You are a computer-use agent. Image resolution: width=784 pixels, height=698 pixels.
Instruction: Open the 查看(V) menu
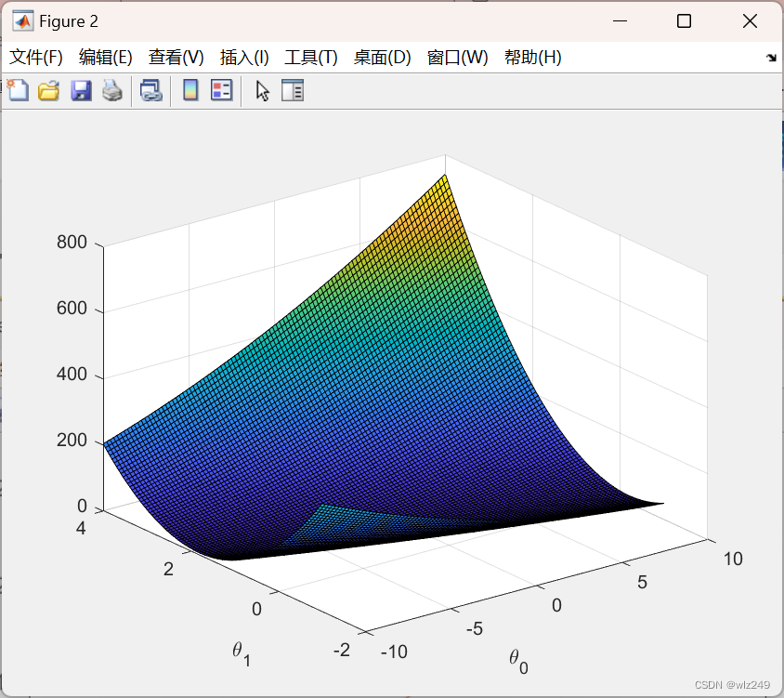pos(176,57)
